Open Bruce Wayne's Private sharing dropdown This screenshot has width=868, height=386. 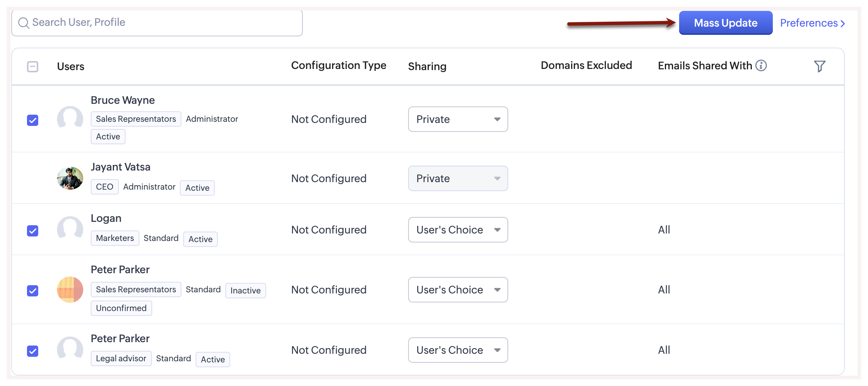[458, 119]
